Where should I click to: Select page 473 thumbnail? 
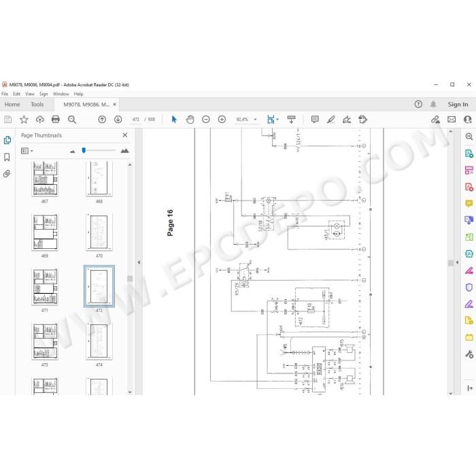(45, 341)
